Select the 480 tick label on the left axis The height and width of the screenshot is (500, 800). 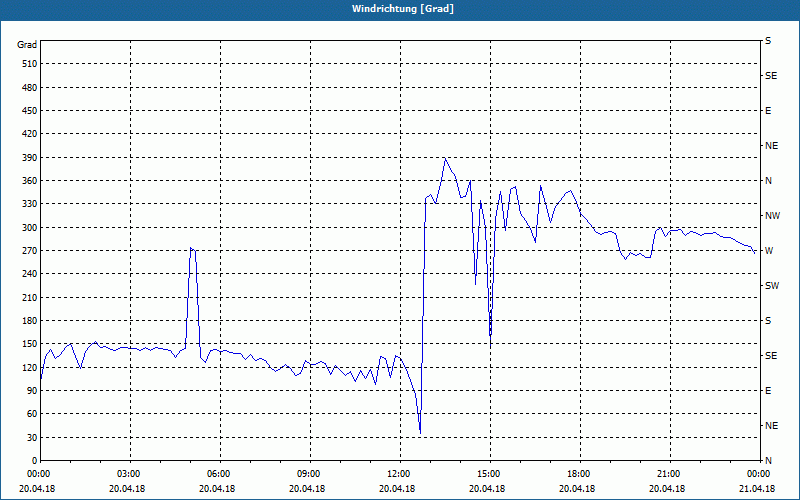30,88
